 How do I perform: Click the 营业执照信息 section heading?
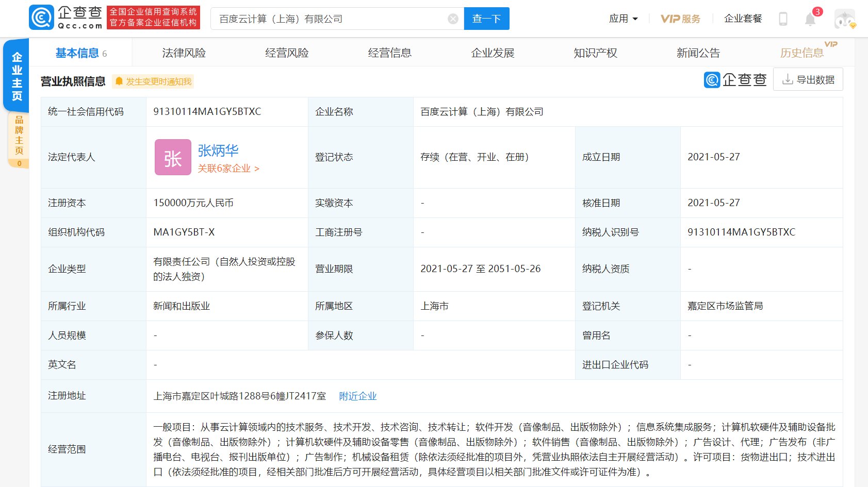click(x=73, y=81)
